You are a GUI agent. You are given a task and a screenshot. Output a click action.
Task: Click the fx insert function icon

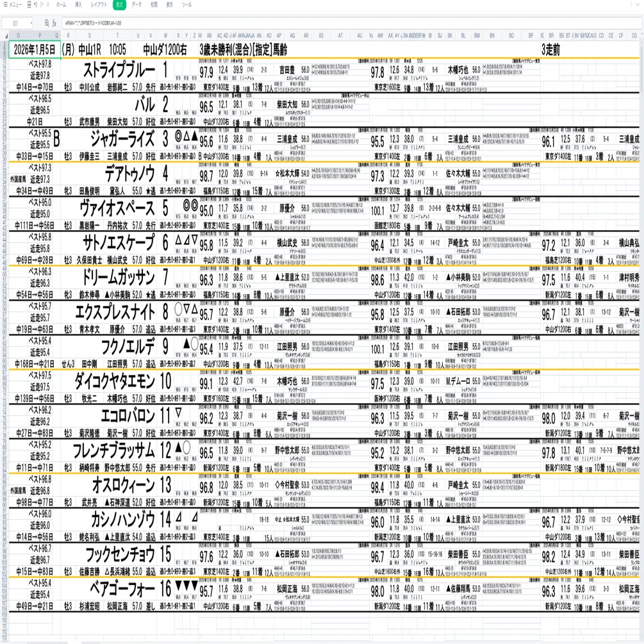(x=54, y=24)
